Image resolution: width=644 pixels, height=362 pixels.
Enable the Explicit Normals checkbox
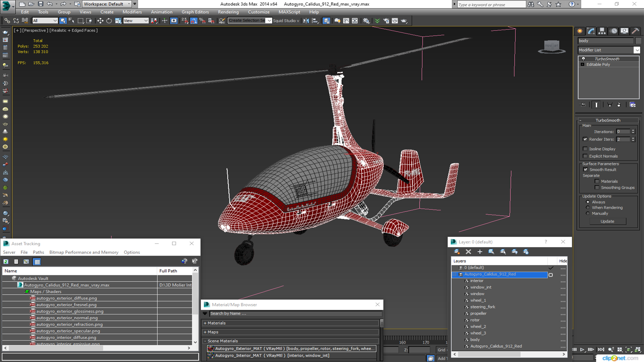tap(585, 156)
